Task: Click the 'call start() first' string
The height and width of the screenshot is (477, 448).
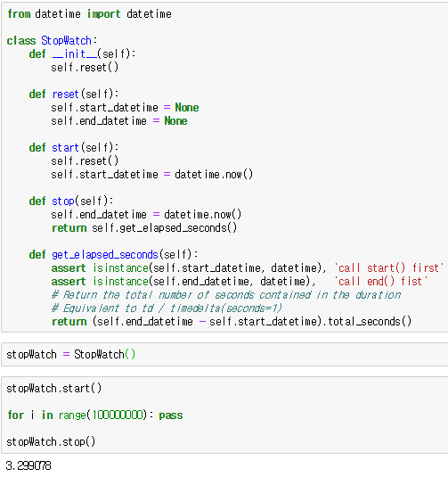Action: point(388,268)
